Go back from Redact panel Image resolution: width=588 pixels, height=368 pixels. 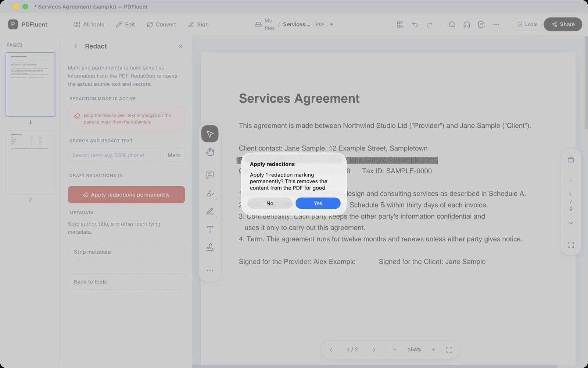[76, 46]
